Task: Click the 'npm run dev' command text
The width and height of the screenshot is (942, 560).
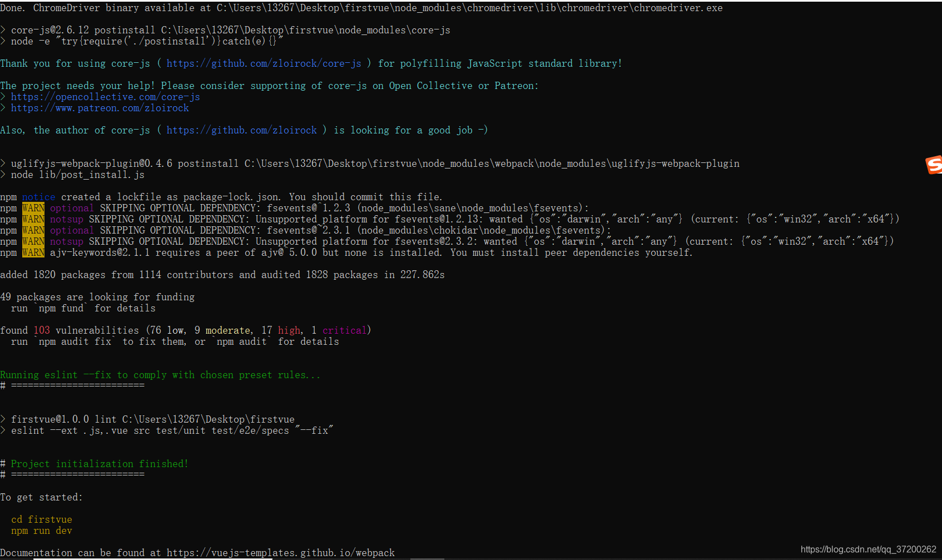Action: [x=42, y=531]
